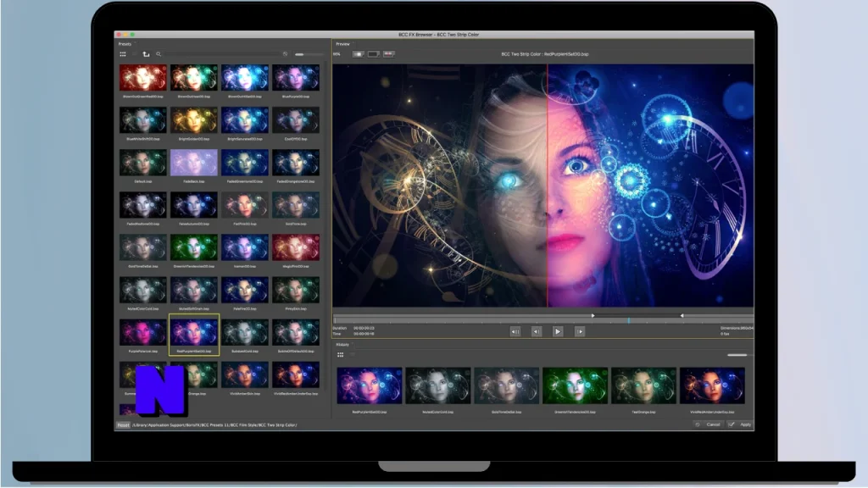Switch History panel to list view

click(x=352, y=355)
